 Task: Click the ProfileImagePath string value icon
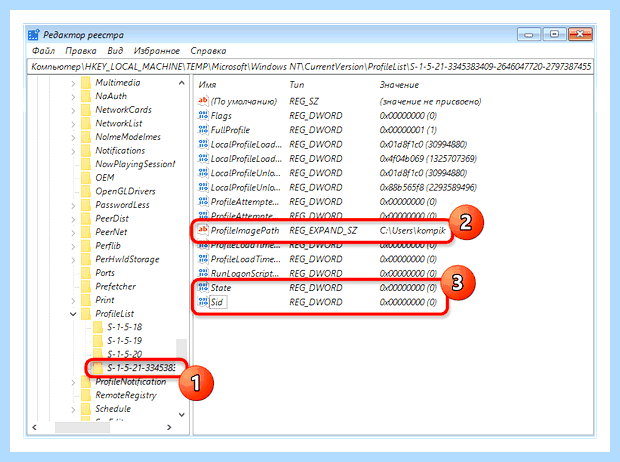[x=203, y=230]
